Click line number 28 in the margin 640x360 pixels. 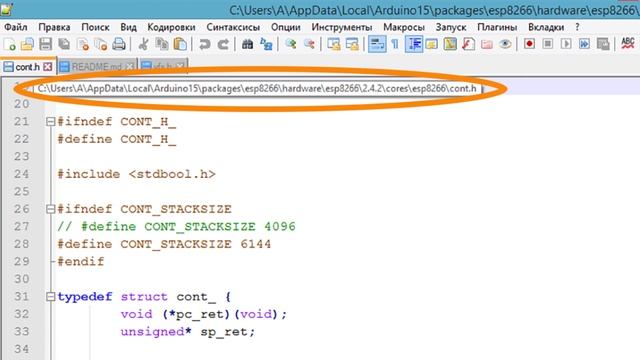(22, 244)
